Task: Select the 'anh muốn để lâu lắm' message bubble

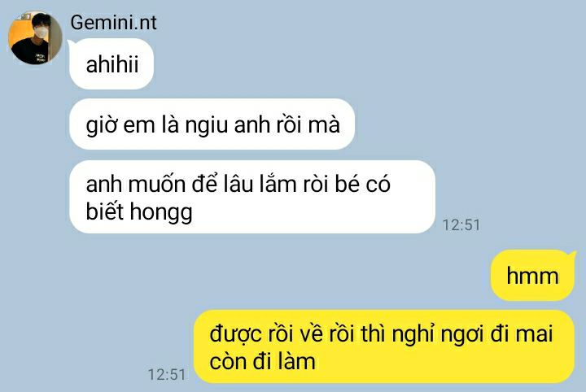Action: 252,197
